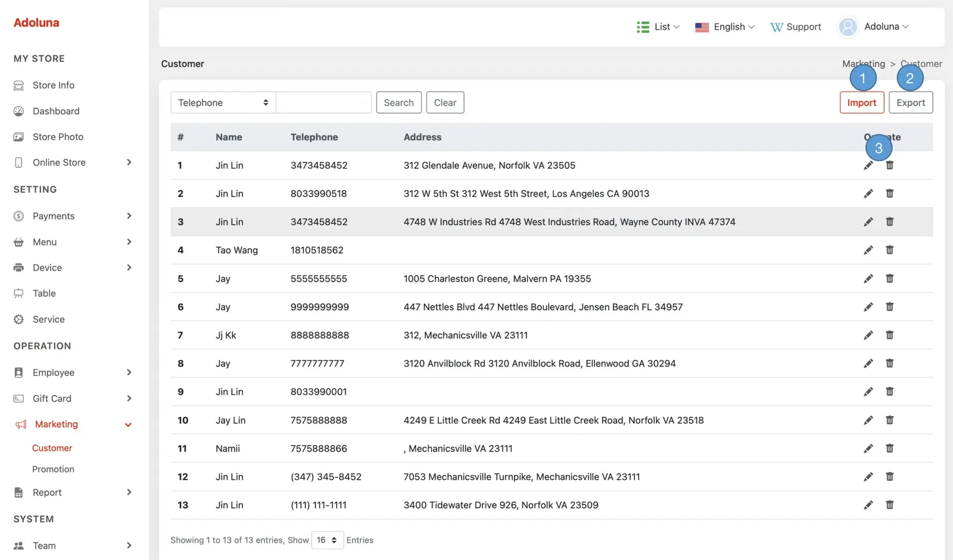Image resolution: width=953 pixels, height=560 pixels.
Task: Click the Clear button
Action: coord(445,102)
